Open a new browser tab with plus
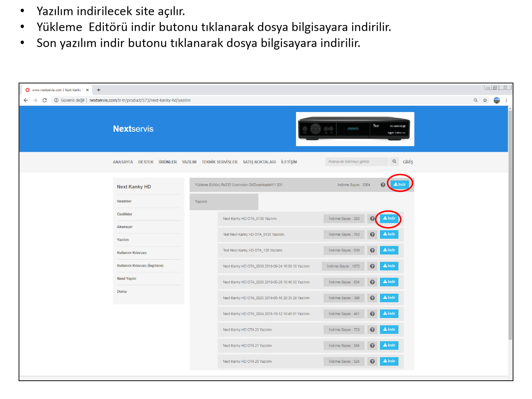This screenshot has width=532, height=399. [99, 90]
